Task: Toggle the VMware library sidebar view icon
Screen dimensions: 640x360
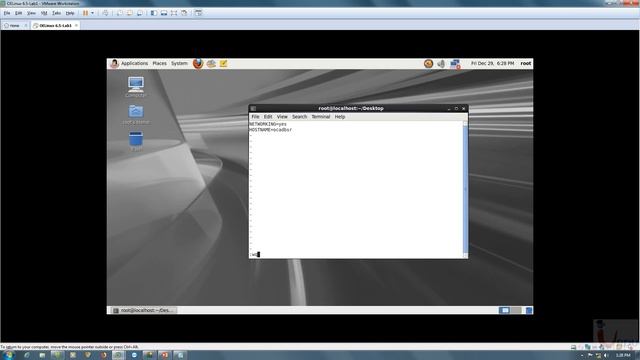Action: tap(154, 13)
